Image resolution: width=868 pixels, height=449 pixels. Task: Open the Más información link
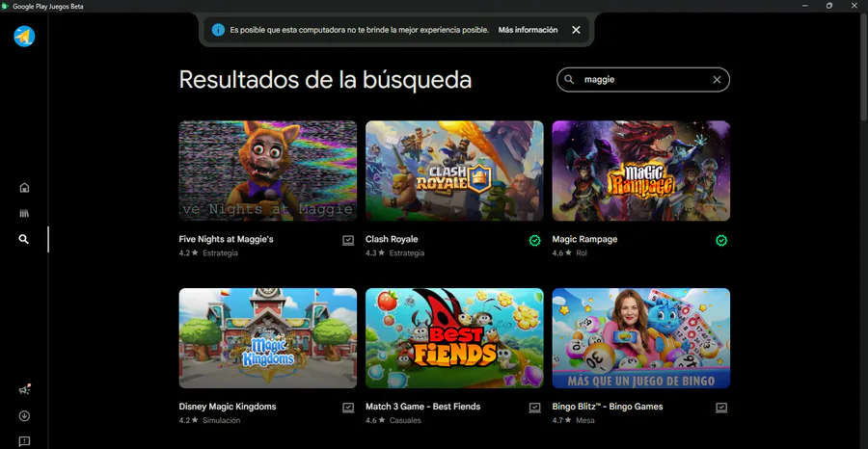528,30
